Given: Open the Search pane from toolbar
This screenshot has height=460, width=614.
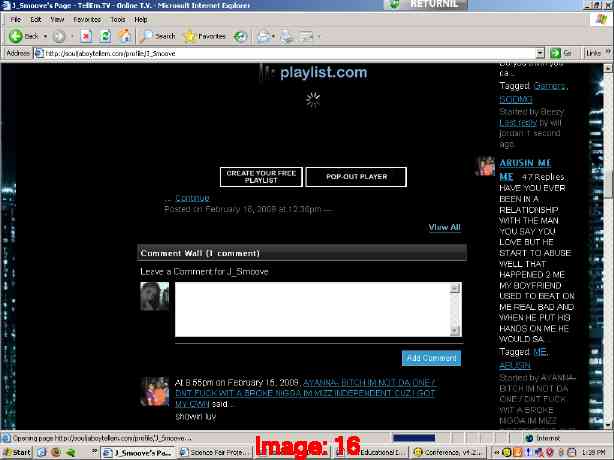Looking at the screenshot, I should (157, 36).
